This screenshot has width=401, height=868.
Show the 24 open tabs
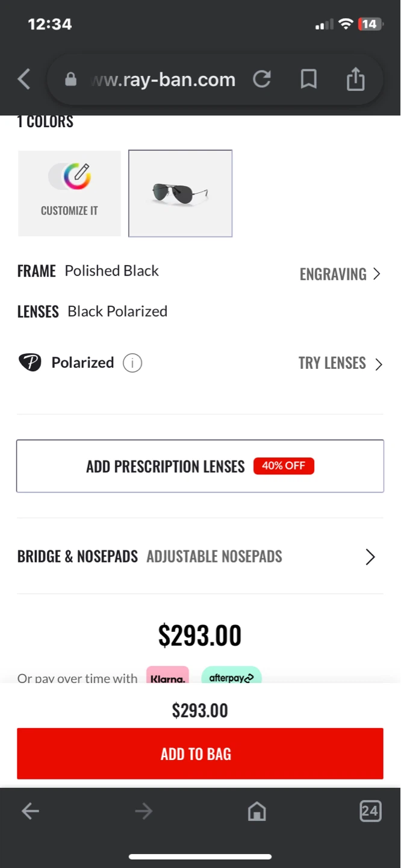(x=370, y=811)
